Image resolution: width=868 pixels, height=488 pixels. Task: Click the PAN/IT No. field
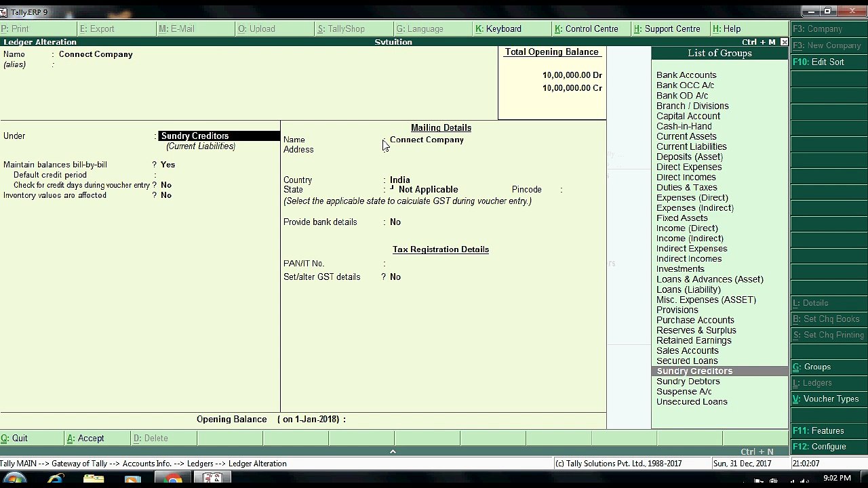[x=441, y=264]
